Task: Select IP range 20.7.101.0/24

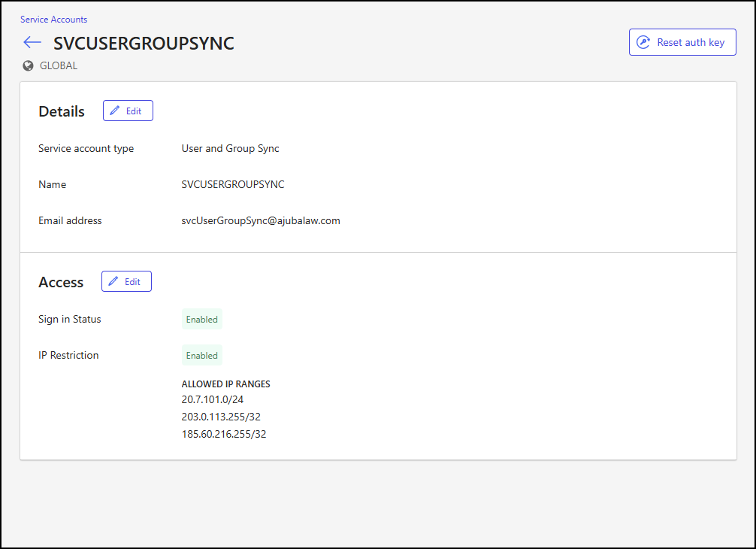Action: point(213,399)
